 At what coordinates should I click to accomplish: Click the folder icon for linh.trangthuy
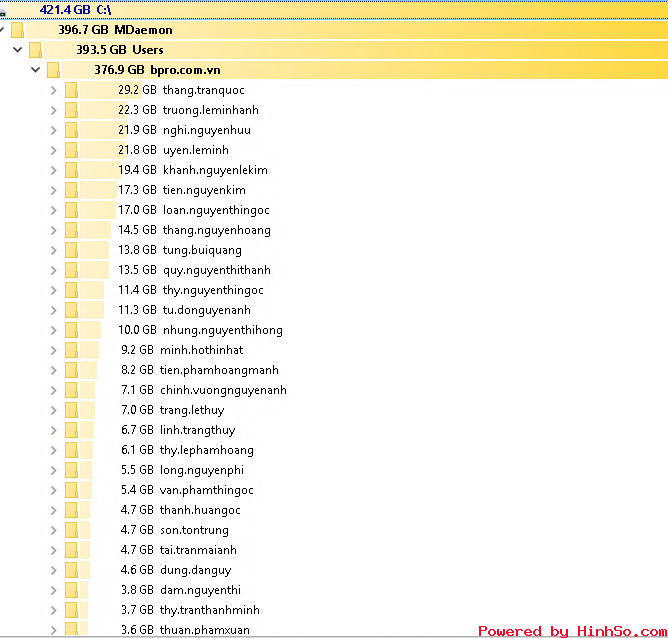[71, 431]
